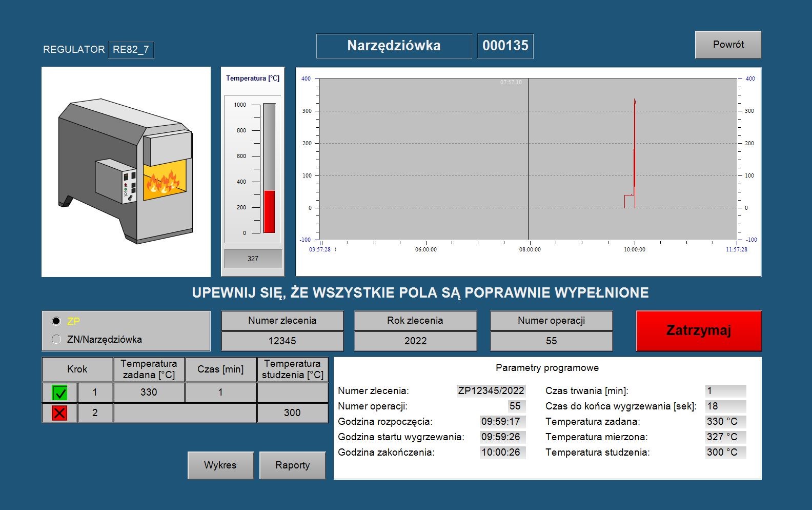Edit step 1 set temperature value 330
The image size is (812, 510).
click(x=149, y=393)
